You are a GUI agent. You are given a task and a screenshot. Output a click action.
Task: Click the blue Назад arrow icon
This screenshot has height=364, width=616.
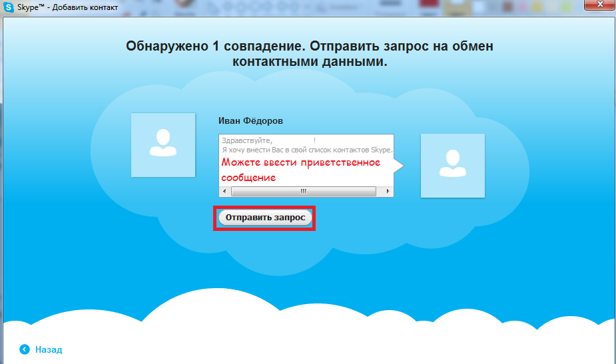(x=25, y=349)
